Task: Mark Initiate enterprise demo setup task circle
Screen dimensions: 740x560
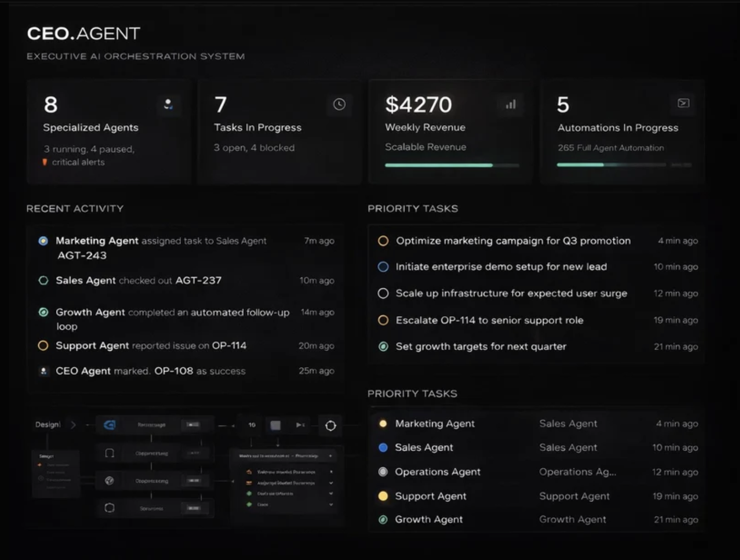Action: [383, 267]
